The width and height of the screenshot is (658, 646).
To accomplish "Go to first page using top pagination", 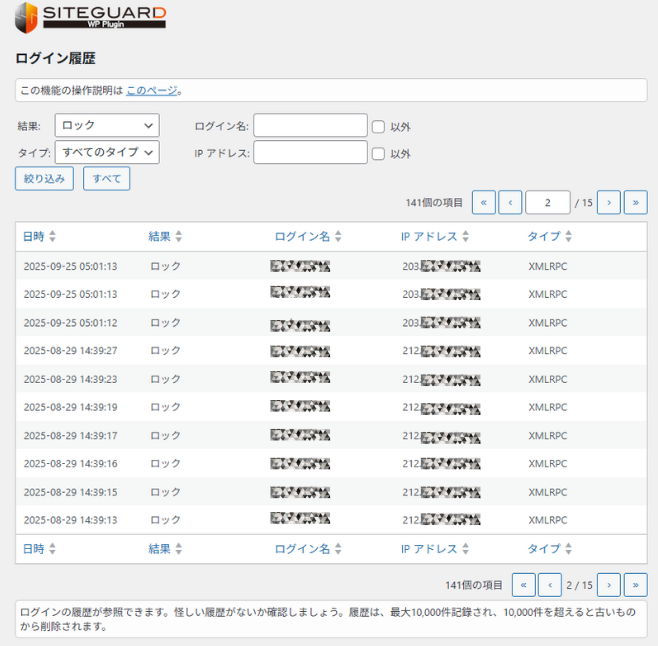I will [483, 202].
